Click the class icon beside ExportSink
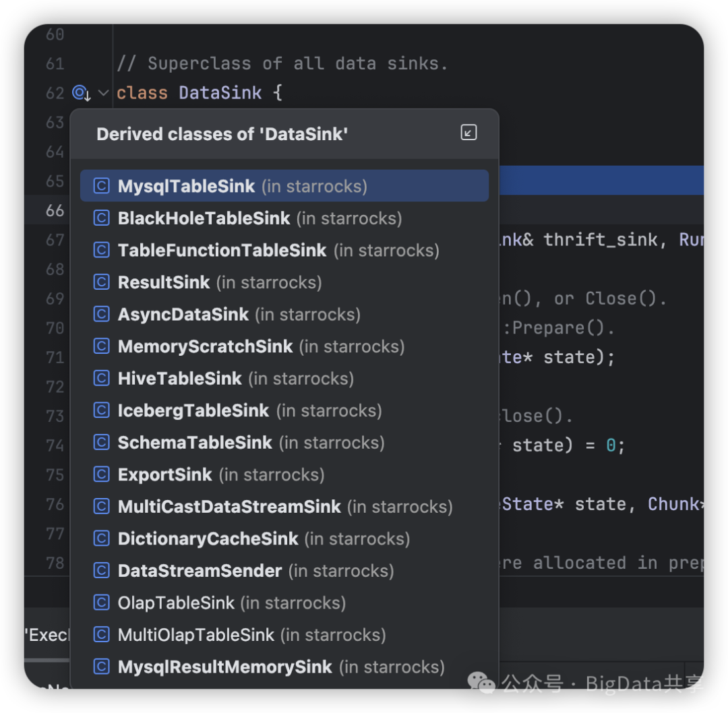Image resolution: width=728 pixels, height=713 pixels. 101,474
